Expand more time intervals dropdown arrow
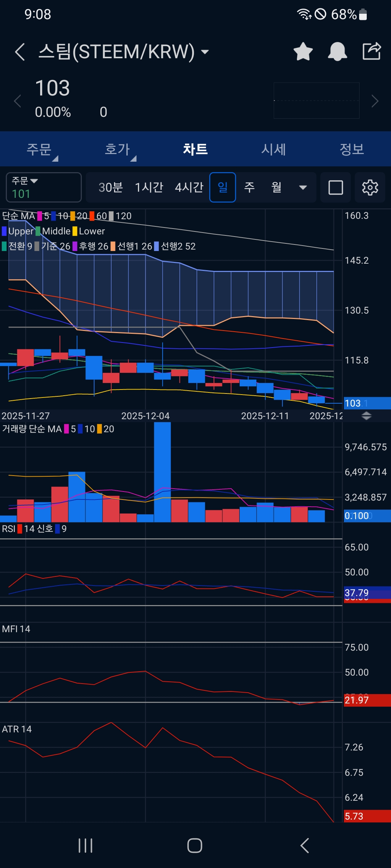The width and height of the screenshot is (391, 868). pyautogui.click(x=303, y=187)
